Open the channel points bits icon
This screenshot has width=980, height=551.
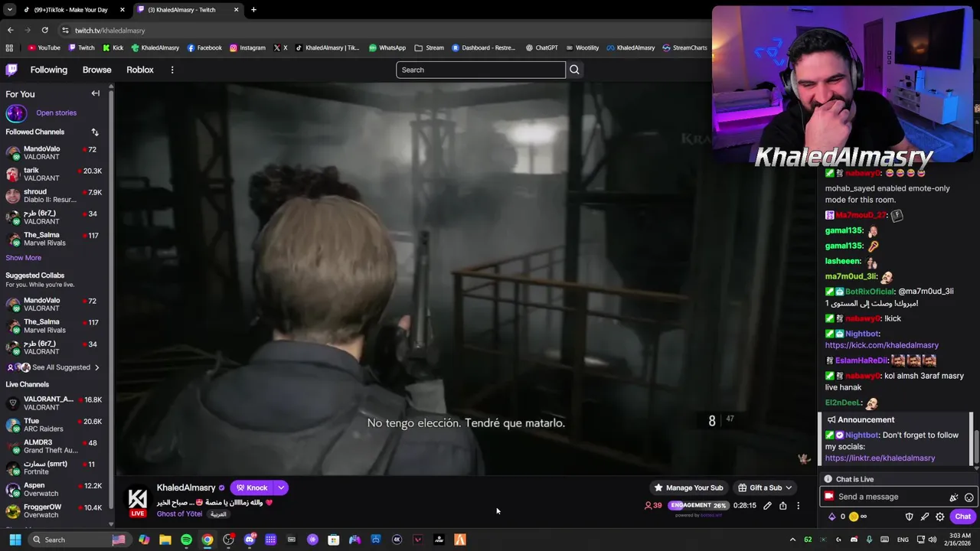[832, 517]
